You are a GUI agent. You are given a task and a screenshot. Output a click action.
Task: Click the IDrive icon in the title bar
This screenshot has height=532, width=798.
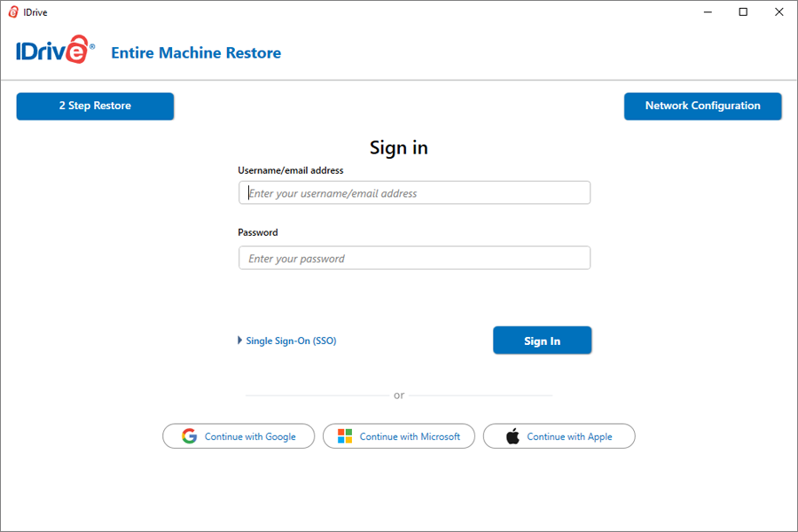pos(13,12)
